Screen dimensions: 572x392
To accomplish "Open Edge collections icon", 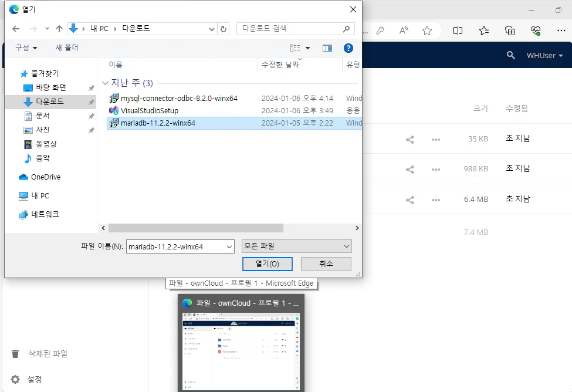I will pos(510,31).
